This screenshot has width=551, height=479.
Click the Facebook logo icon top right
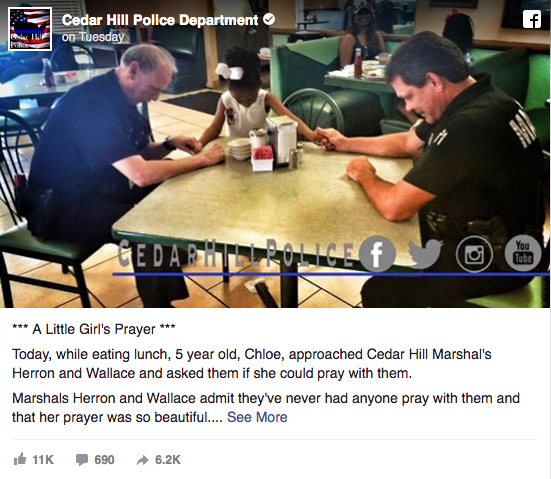(532, 19)
